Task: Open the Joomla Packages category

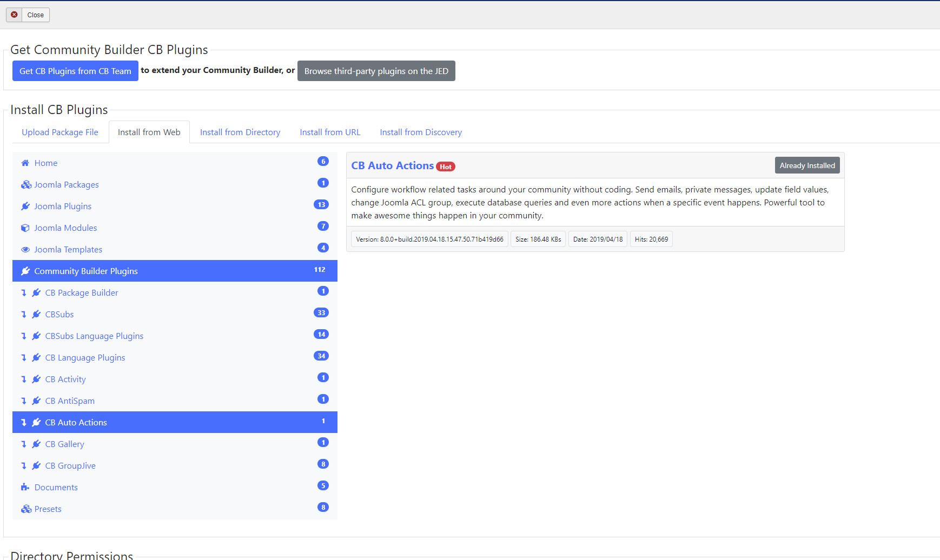Action: pos(175,184)
